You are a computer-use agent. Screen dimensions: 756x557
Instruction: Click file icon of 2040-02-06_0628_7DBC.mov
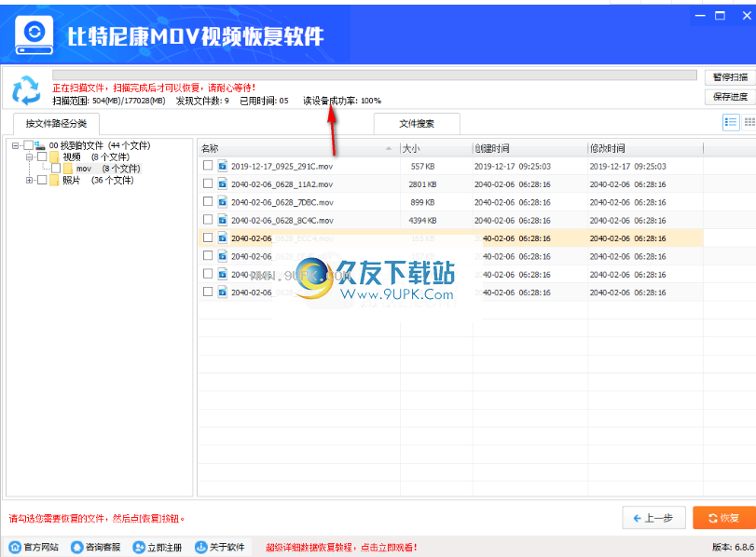(222, 202)
